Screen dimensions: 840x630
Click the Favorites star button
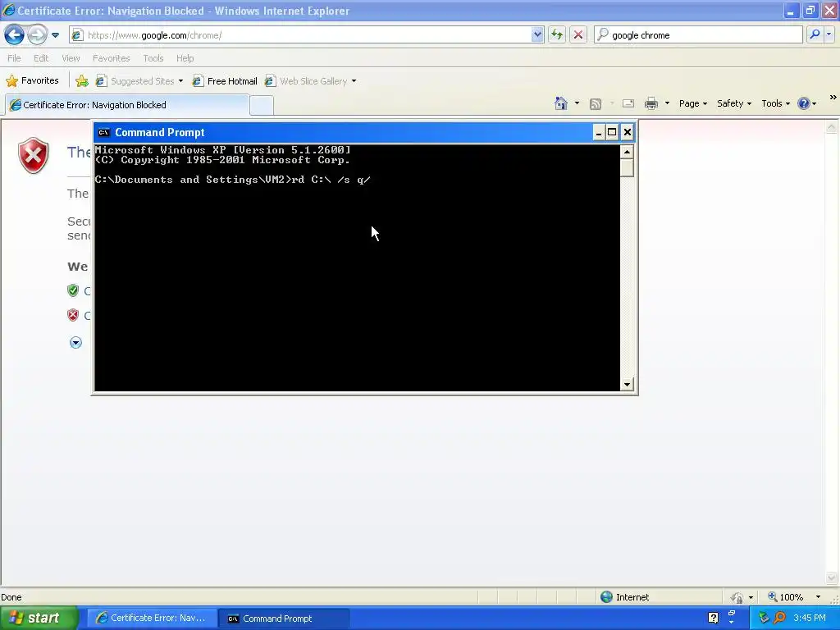pos(32,81)
